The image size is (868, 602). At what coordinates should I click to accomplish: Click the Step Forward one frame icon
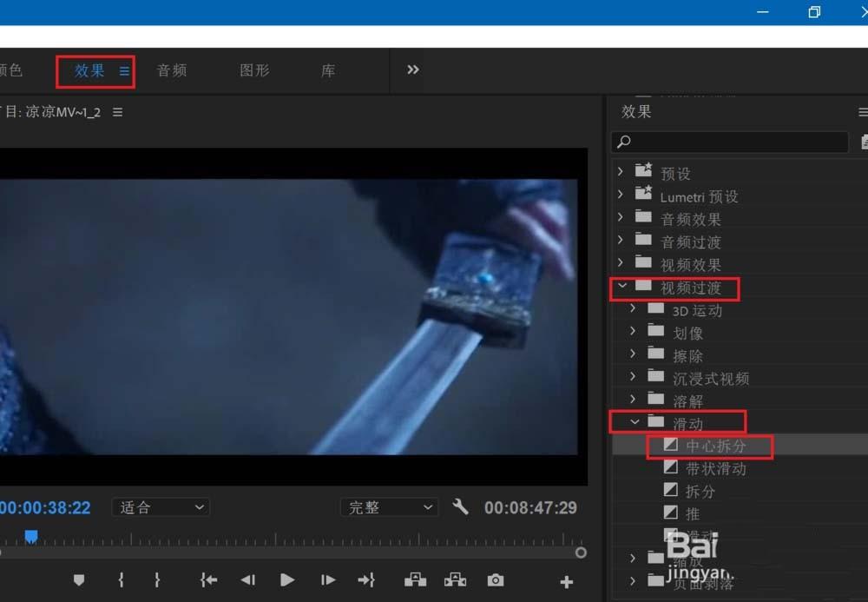[327, 581]
